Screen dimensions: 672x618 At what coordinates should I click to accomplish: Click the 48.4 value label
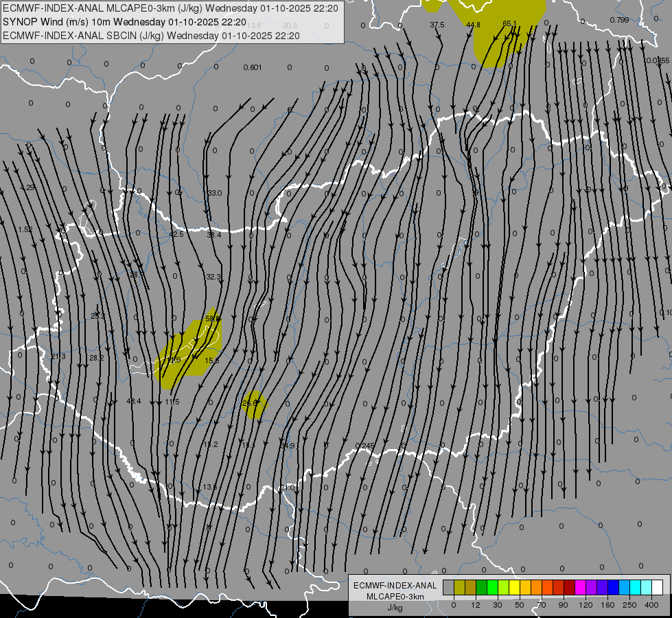tap(133, 401)
